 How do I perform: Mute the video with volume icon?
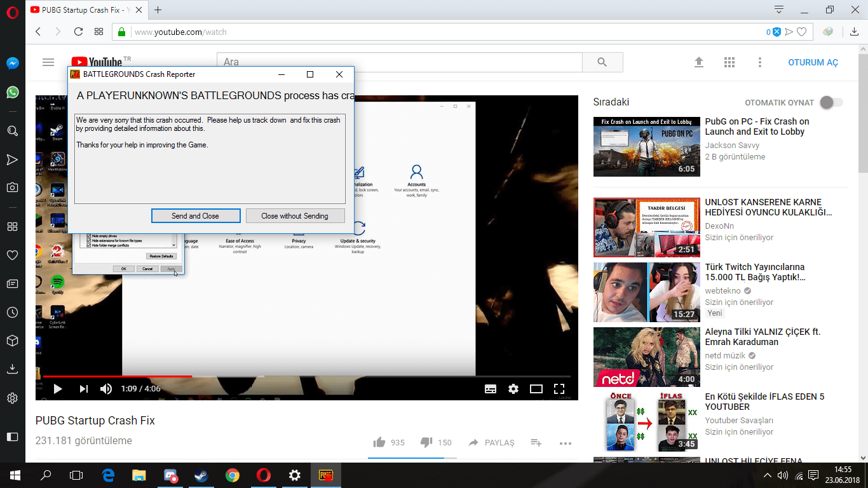106,389
